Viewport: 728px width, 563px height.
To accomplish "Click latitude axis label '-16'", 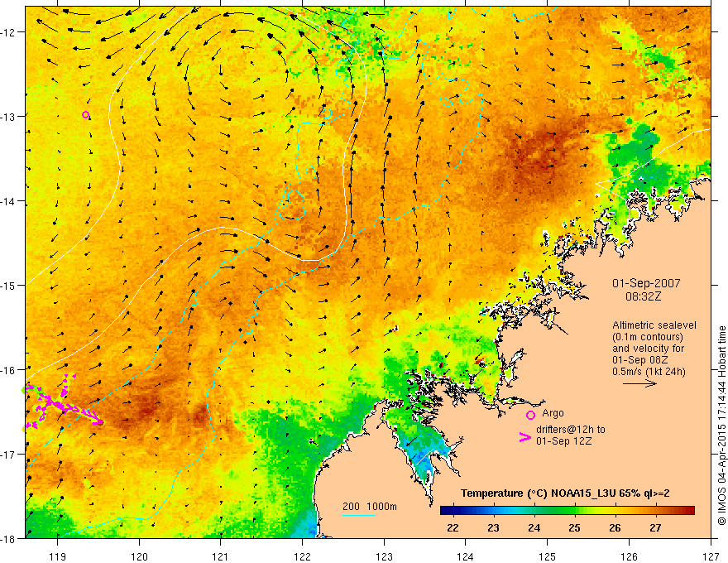I will [9, 370].
